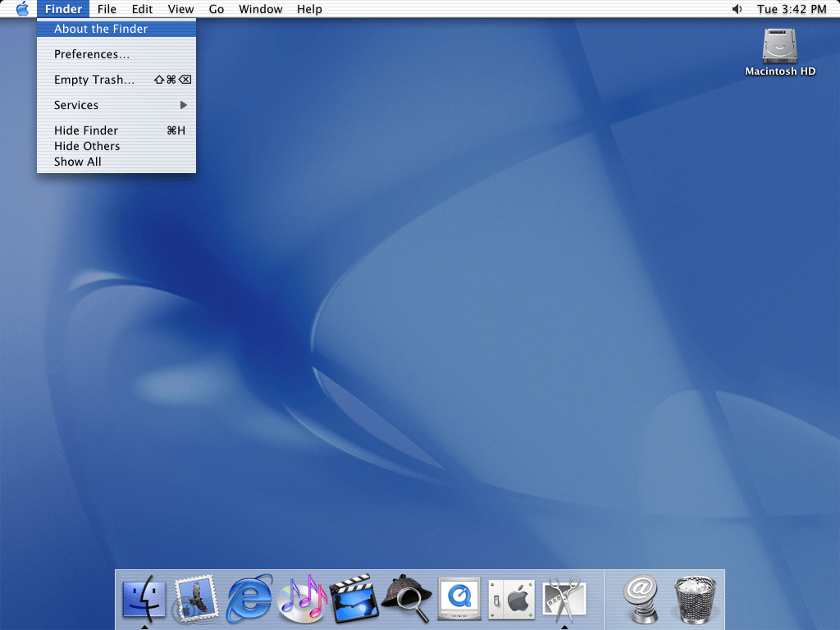Open System Preferences in the Dock

pos(512,600)
